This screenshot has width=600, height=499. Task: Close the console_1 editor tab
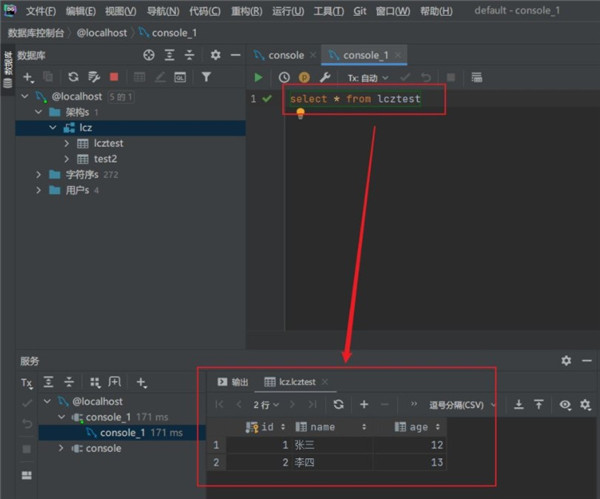[398, 55]
